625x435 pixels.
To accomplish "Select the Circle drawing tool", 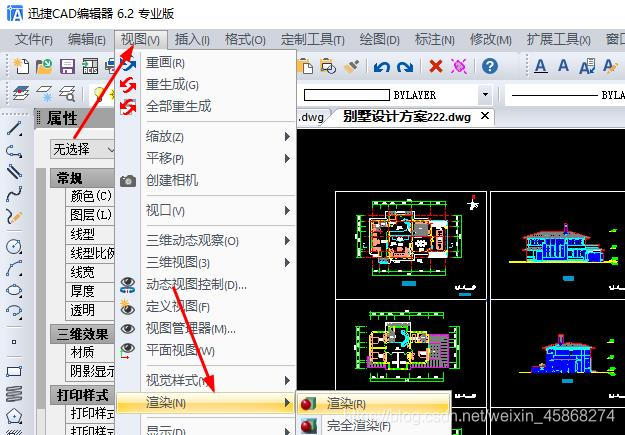I will pyautogui.click(x=14, y=246).
